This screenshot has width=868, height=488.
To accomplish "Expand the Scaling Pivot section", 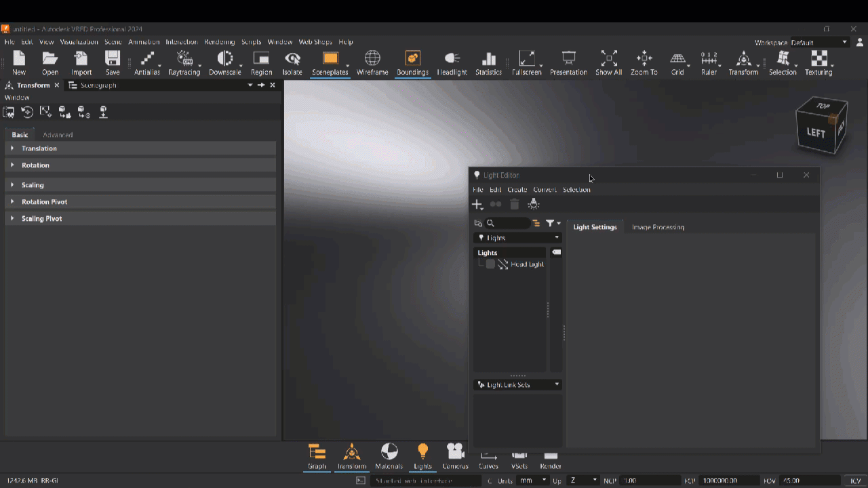I will click(x=140, y=219).
